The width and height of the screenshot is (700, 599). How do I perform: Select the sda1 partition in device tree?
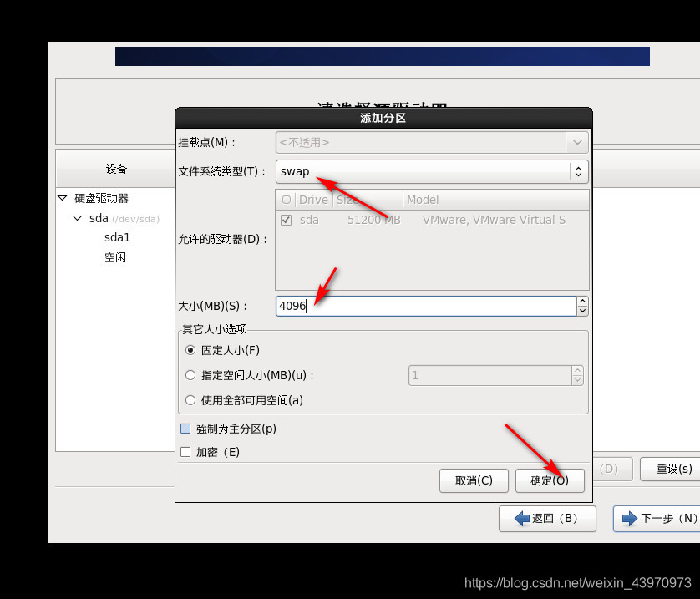(x=117, y=238)
